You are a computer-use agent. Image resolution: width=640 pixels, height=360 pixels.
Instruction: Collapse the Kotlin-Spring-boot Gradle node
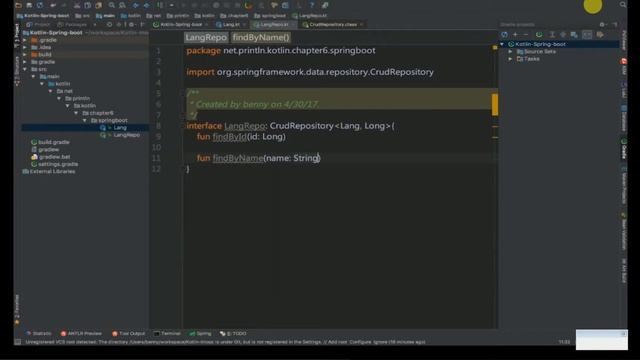(x=502, y=44)
